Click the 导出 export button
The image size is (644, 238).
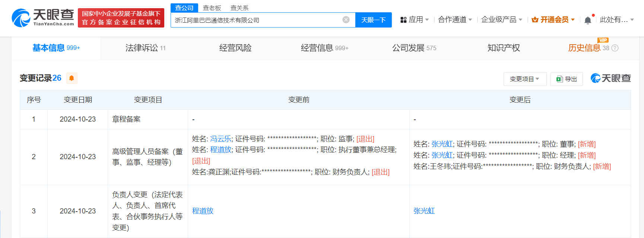[x=567, y=79]
